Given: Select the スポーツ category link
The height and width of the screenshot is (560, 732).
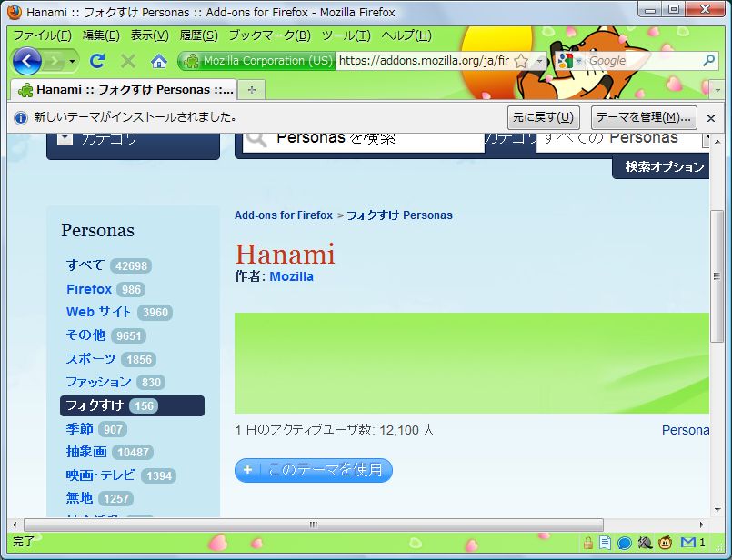Looking at the screenshot, I should click(x=91, y=358).
